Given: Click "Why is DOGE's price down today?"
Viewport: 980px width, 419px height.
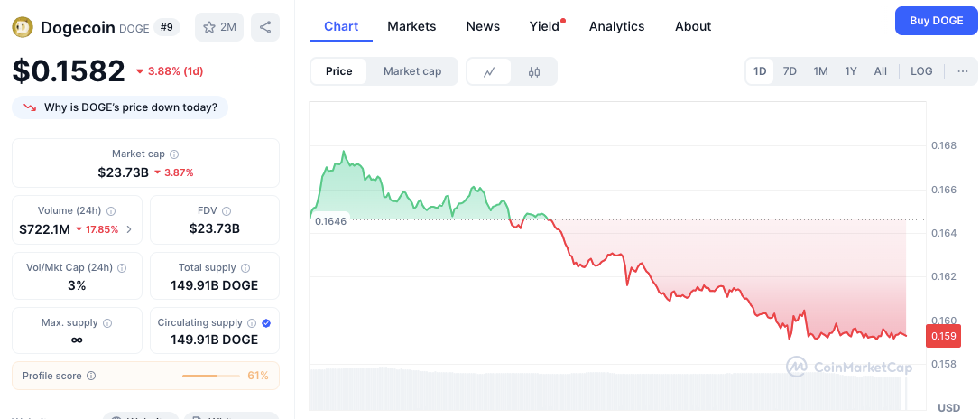Looking at the screenshot, I should pos(120,107).
